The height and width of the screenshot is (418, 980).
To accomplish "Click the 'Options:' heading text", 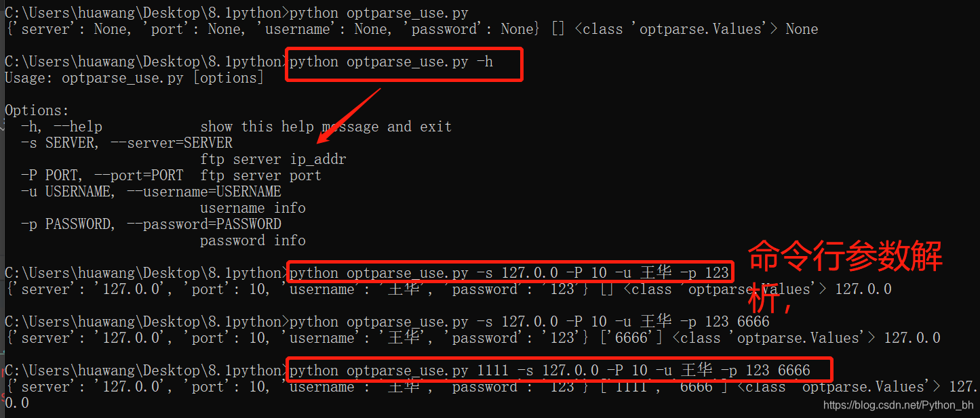I will pyautogui.click(x=37, y=110).
